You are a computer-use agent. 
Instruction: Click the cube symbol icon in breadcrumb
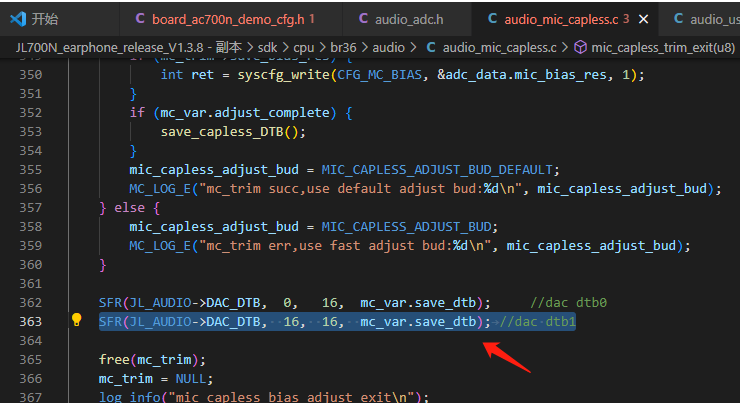(x=580, y=47)
